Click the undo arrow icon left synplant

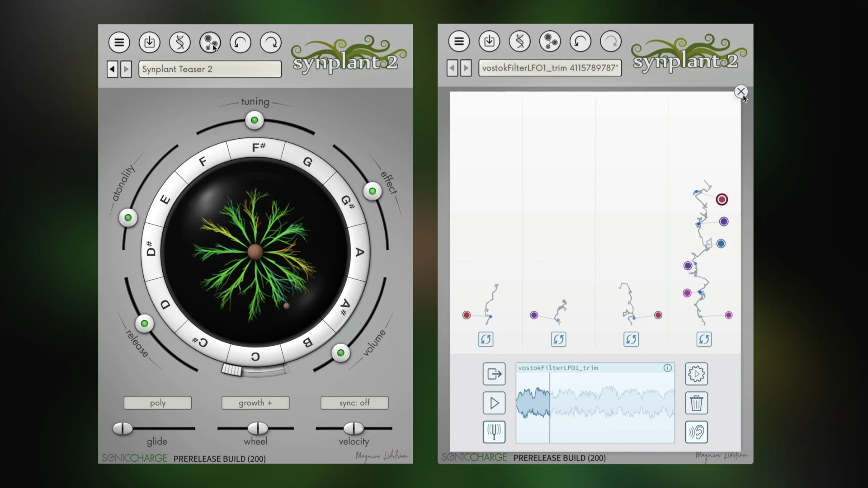(x=240, y=42)
